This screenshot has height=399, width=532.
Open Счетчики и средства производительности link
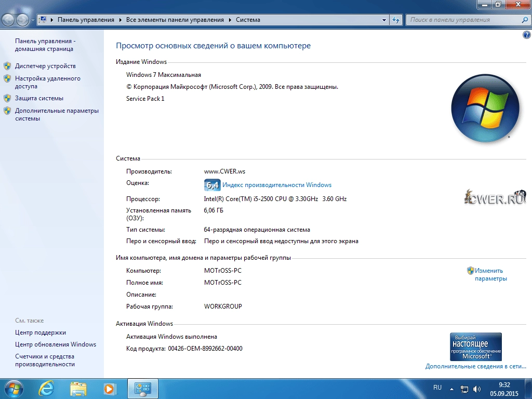pos(45,360)
